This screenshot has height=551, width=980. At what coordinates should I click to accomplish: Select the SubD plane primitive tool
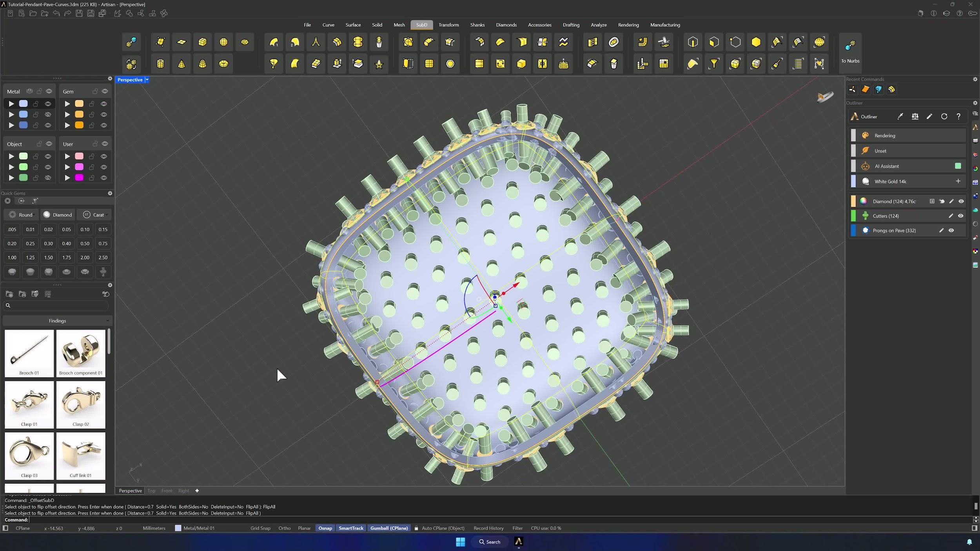pyautogui.click(x=181, y=42)
